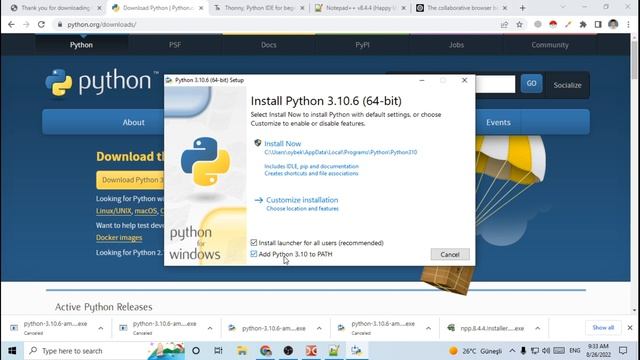
Task: Open the volume icon in system tray
Action: pos(546,351)
